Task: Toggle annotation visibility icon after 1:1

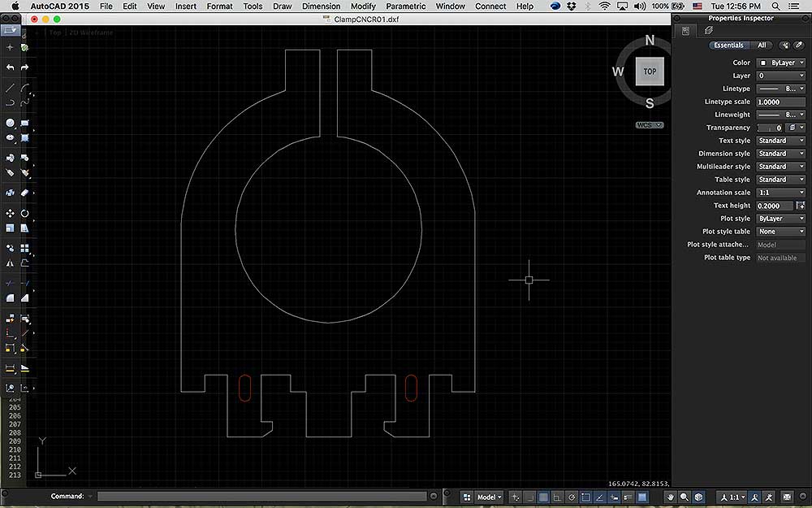Action: [754, 497]
